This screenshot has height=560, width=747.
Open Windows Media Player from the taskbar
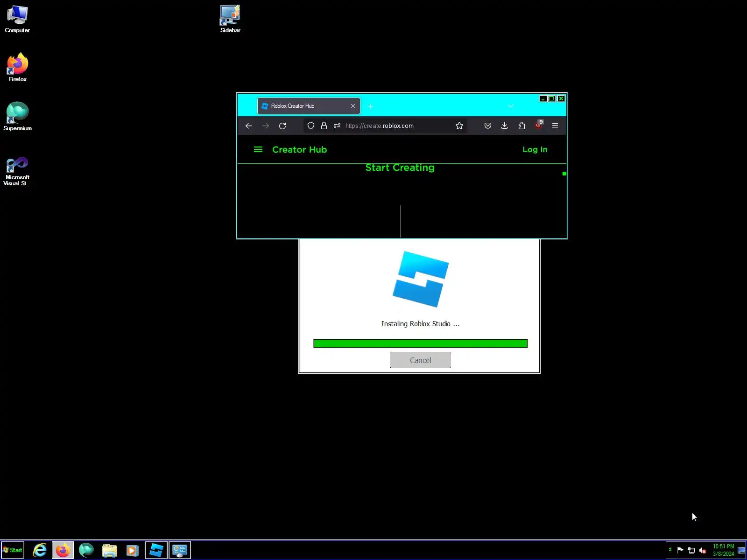click(133, 550)
